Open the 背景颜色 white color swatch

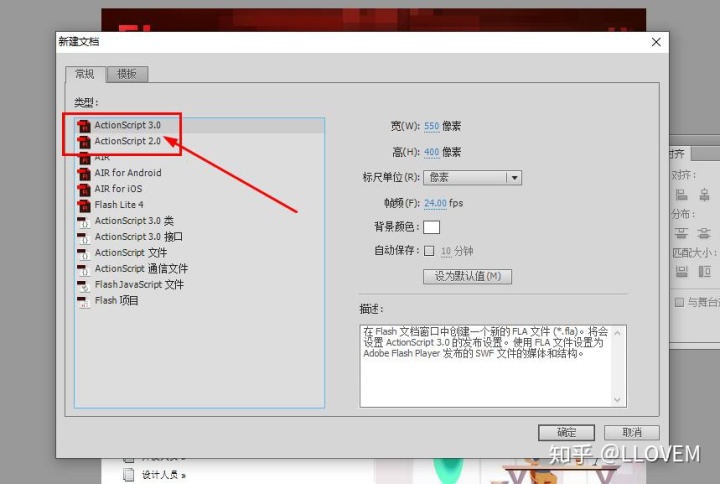[x=431, y=227]
